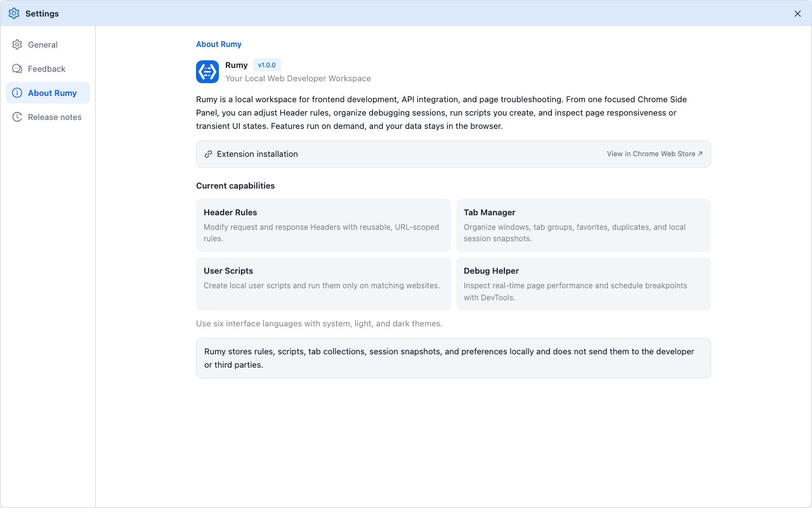The height and width of the screenshot is (508, 812).
Task: Click the blue Rumy app logo
Action: point(207,72)
